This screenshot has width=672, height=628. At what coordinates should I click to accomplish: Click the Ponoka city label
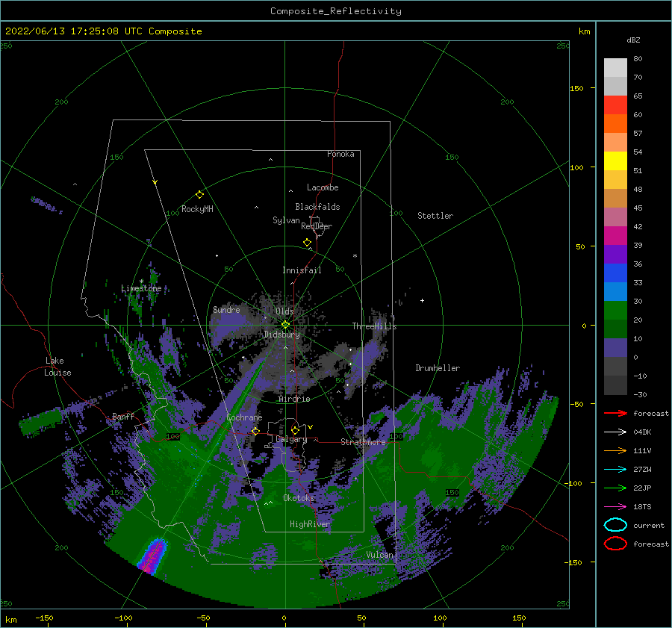[x=340, y=154]
